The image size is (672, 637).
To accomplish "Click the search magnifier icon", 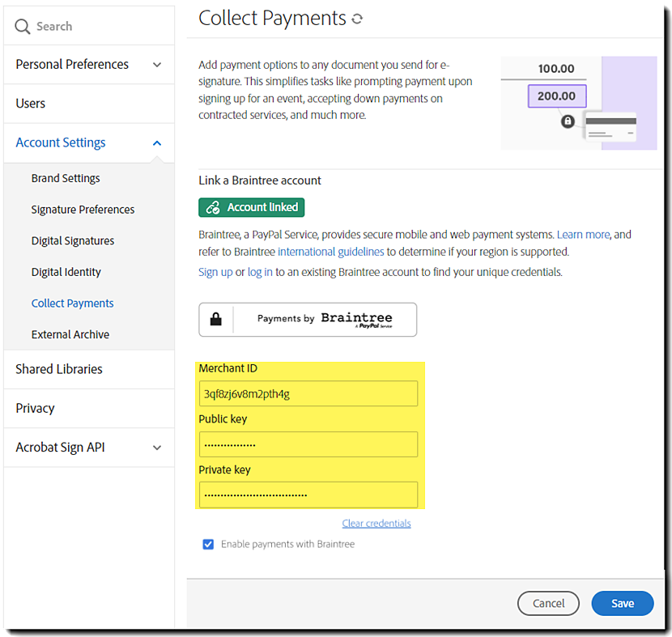I will 22,27.
